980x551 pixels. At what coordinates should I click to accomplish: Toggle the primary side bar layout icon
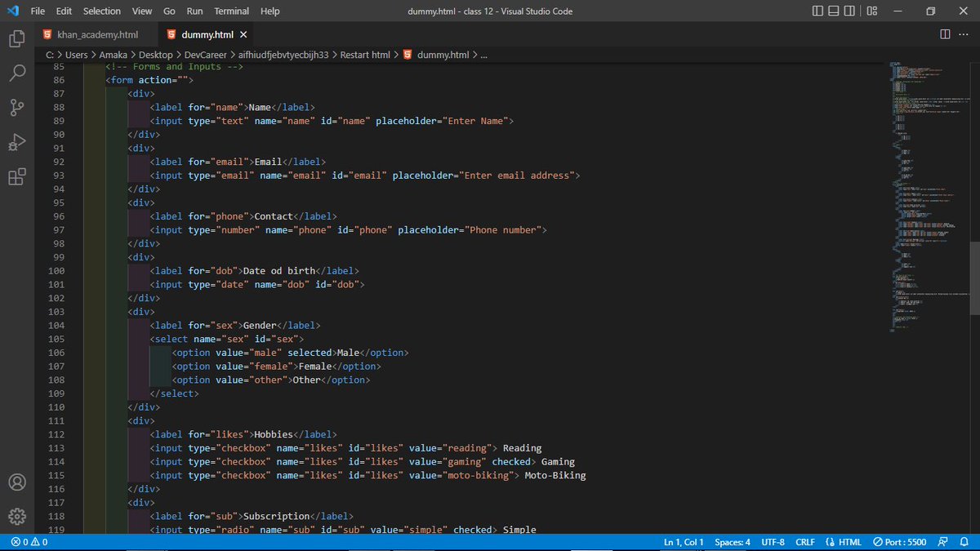[x=818, y=11]
